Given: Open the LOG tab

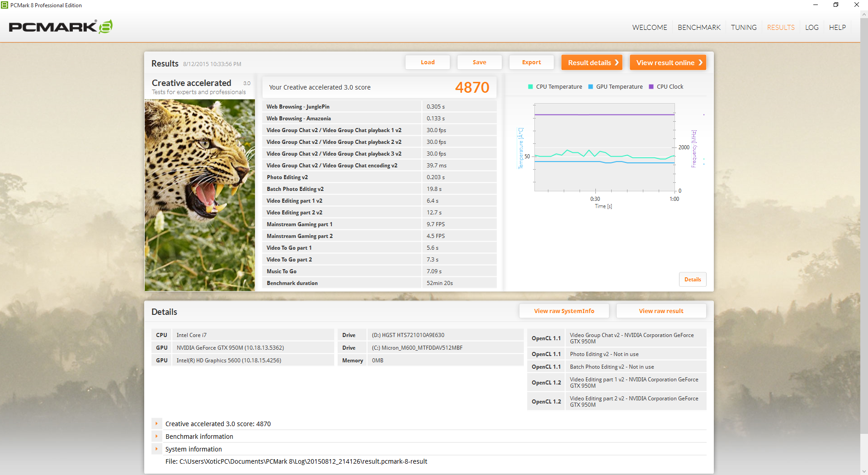Looking at the screenshot, I should 811,27.
